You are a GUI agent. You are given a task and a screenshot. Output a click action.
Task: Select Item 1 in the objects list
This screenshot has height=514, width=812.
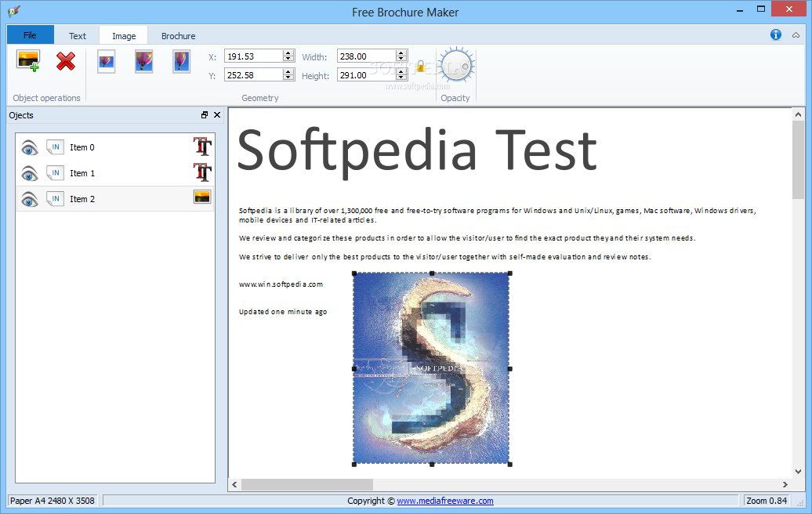[115, 173]
